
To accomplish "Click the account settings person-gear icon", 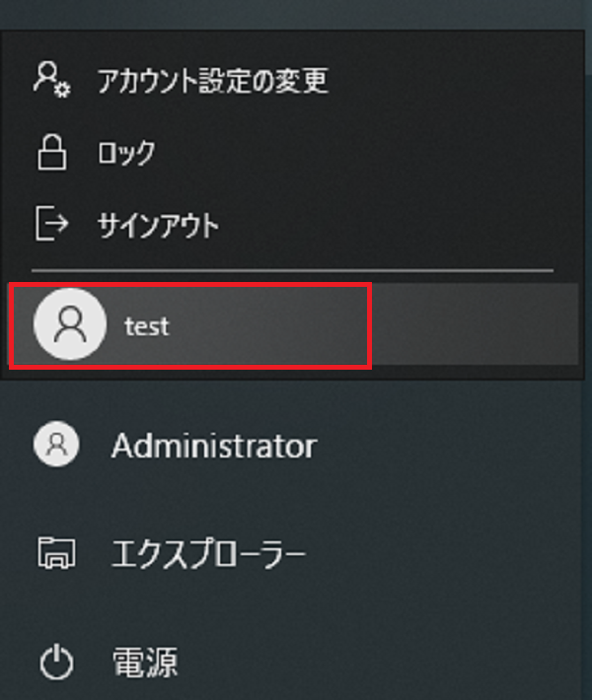I will click(49, 79).
